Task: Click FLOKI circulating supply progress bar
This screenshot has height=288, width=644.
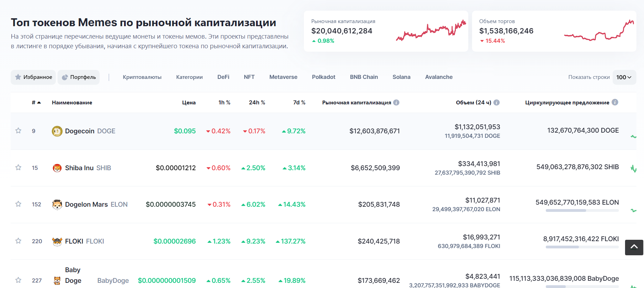Action: [582, 247]
